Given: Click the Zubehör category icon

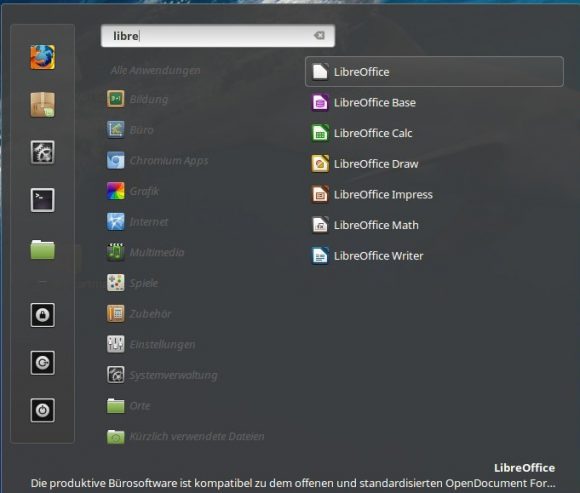Looking at the screenshot, I should click(116, 314).
